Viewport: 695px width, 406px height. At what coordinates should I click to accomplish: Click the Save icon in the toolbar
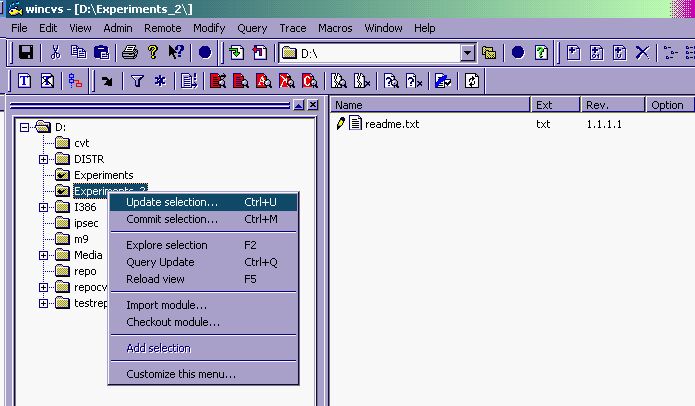tap(26, 52)
